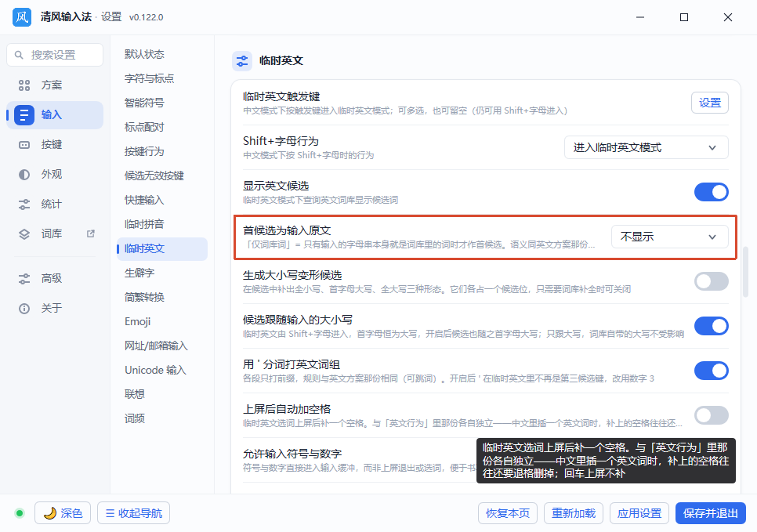
Task: Collapse navigation with 收起导航 button
Action: click(134, 513)
